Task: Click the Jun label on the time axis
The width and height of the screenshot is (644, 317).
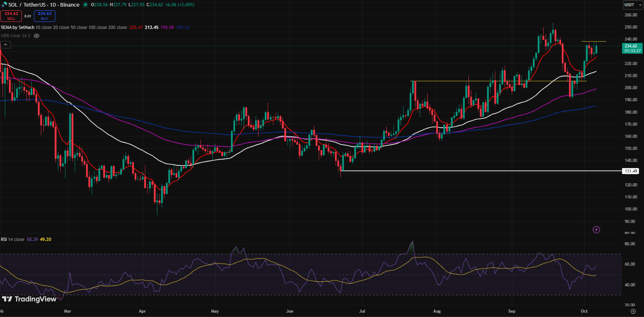Action: (290, 310)
